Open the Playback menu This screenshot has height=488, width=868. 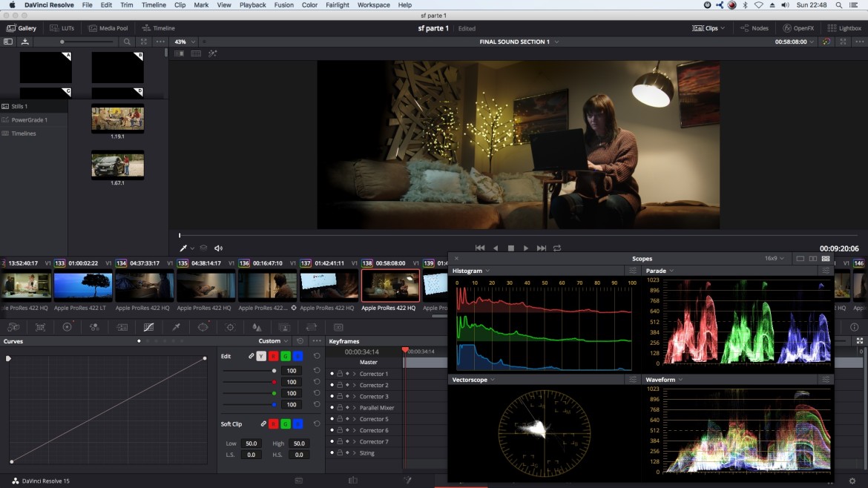252,5
